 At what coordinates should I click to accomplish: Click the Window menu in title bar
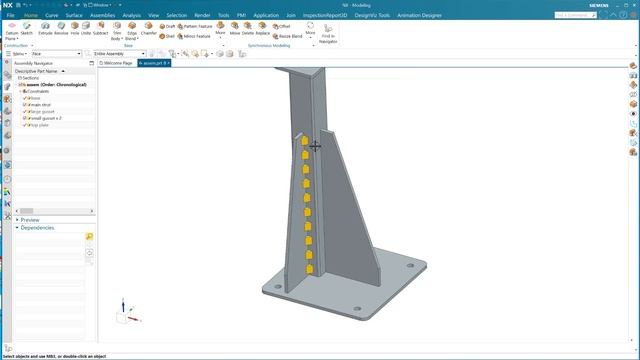[100, 5]
